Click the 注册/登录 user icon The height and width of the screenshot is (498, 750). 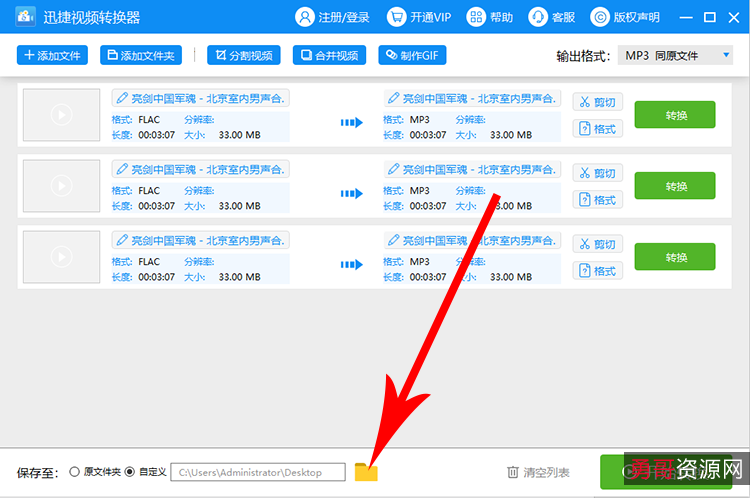[x=305, y=17]
